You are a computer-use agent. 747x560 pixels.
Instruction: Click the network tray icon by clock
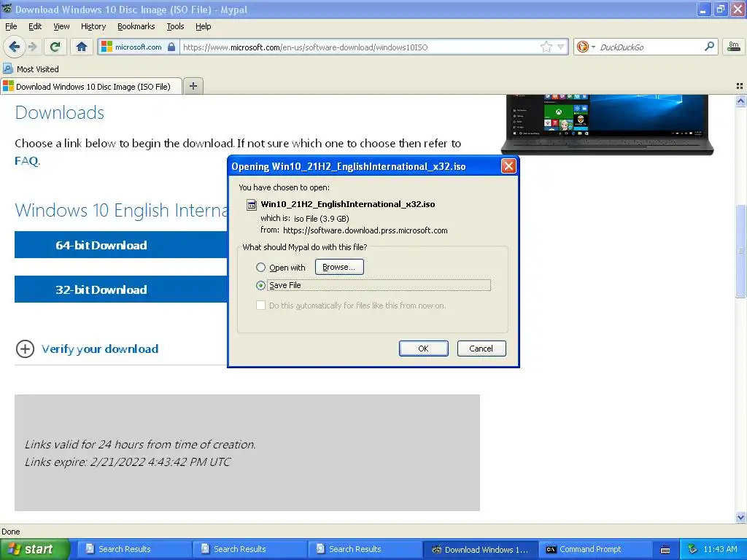(x=693, y=550)
